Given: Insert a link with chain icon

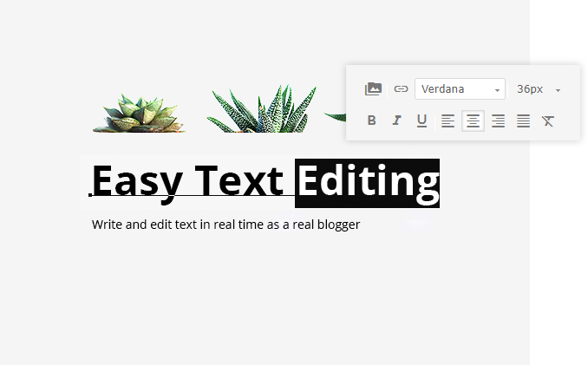Looking at the screenshot, I should (401, 88).
